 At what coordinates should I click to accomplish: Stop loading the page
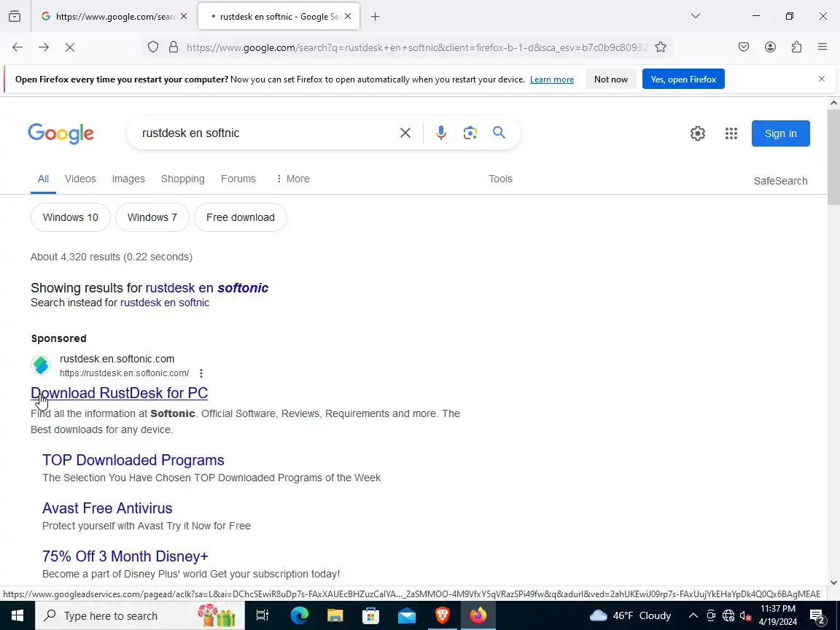70,47
